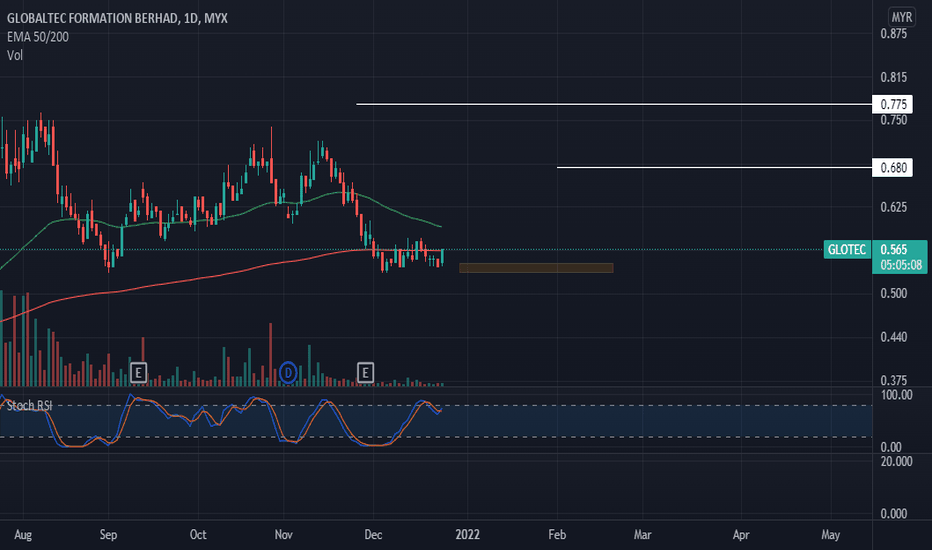The height and width of the screenshot is (550, 932).
Task: Click the E earnings marker near December
Action: [366, 373]
